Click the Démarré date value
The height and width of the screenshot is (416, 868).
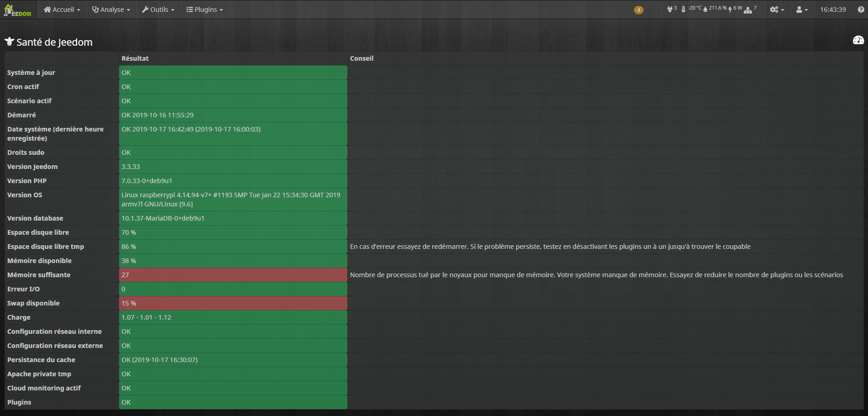click(x=157, y=115)
